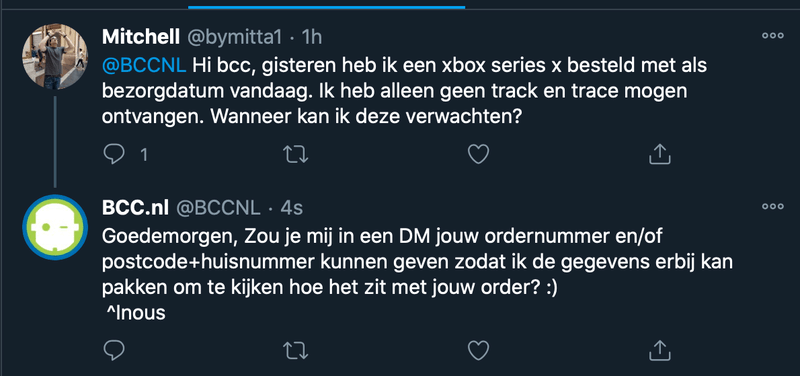Open the BCC.nl robot avatar
The image size is (800, 376).
55,227
